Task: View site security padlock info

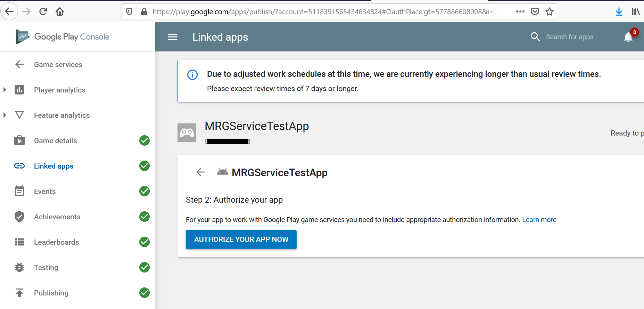Action: (144, 12)
